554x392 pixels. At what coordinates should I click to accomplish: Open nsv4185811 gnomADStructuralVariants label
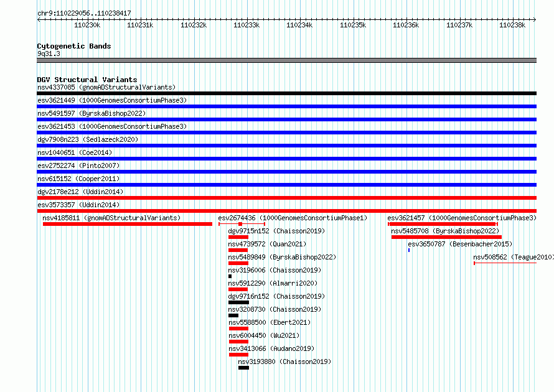111,218
